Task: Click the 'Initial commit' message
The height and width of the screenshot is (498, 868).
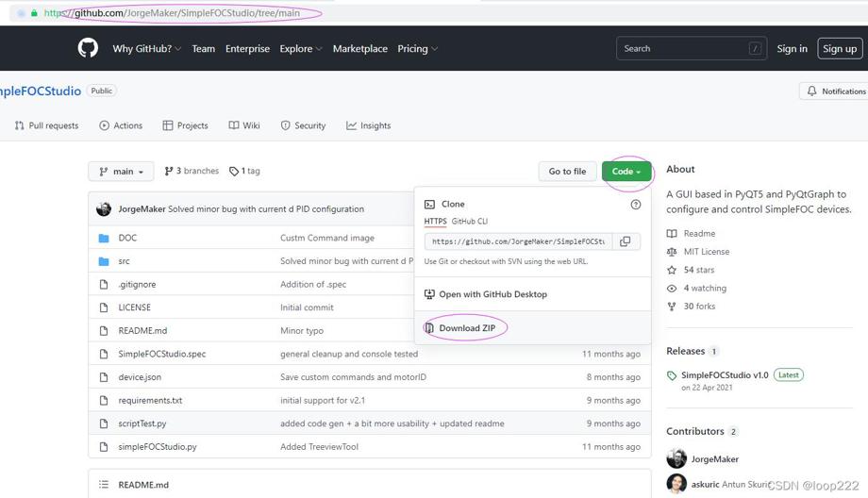Action: pyautogui.click(x=307, y=307)
